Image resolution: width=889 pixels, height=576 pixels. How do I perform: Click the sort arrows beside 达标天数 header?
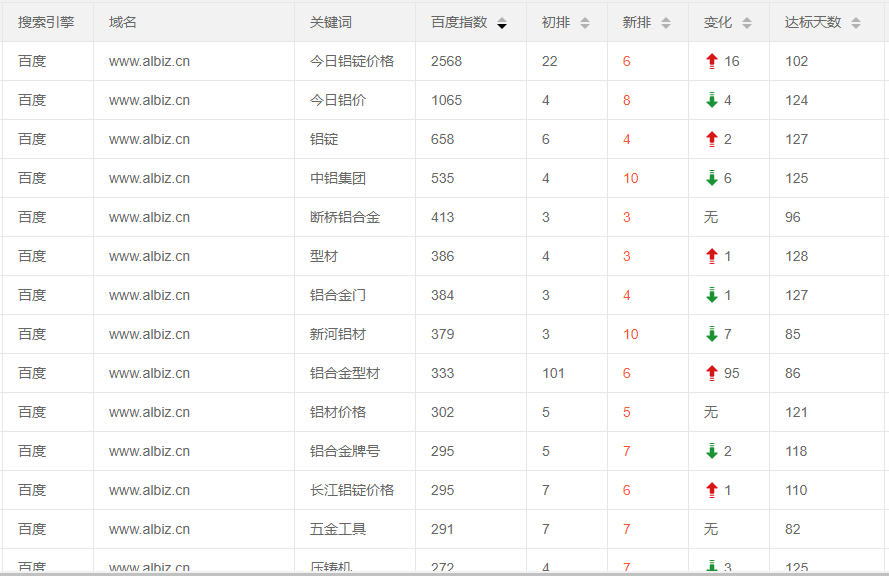(856, 23)
